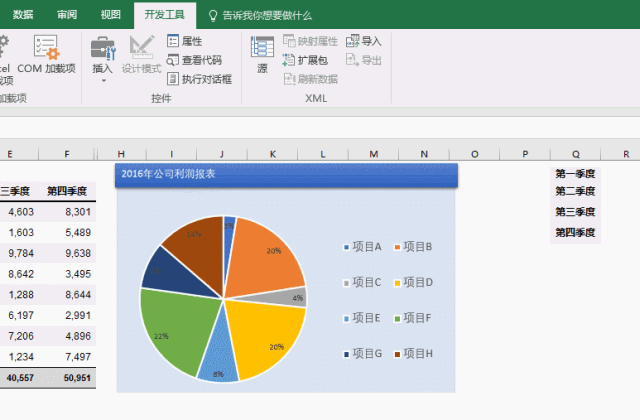Click legend entry 项目F
The width and height of the screenshot is (640, 420).
click(x=413, y=318)
